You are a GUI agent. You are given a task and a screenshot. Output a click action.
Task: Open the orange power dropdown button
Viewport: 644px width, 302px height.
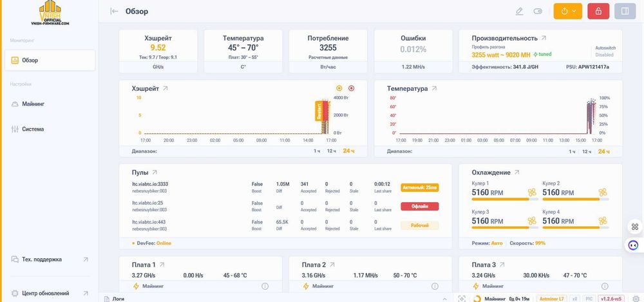click(567, 11)
